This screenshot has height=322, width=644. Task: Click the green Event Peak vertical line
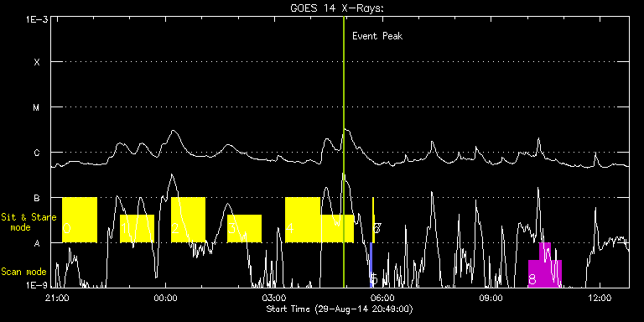(343, 152)
